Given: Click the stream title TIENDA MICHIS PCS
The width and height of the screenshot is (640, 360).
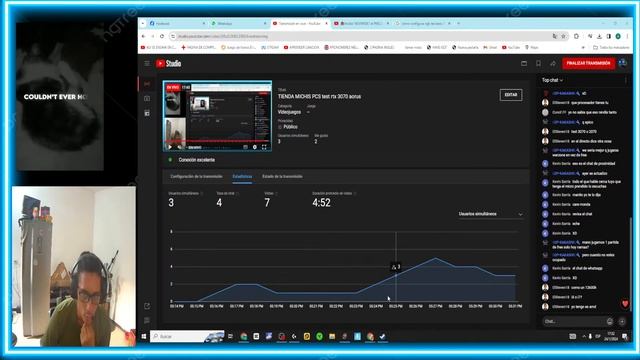Looking at the screenshot, I should [x=319, y=97].
